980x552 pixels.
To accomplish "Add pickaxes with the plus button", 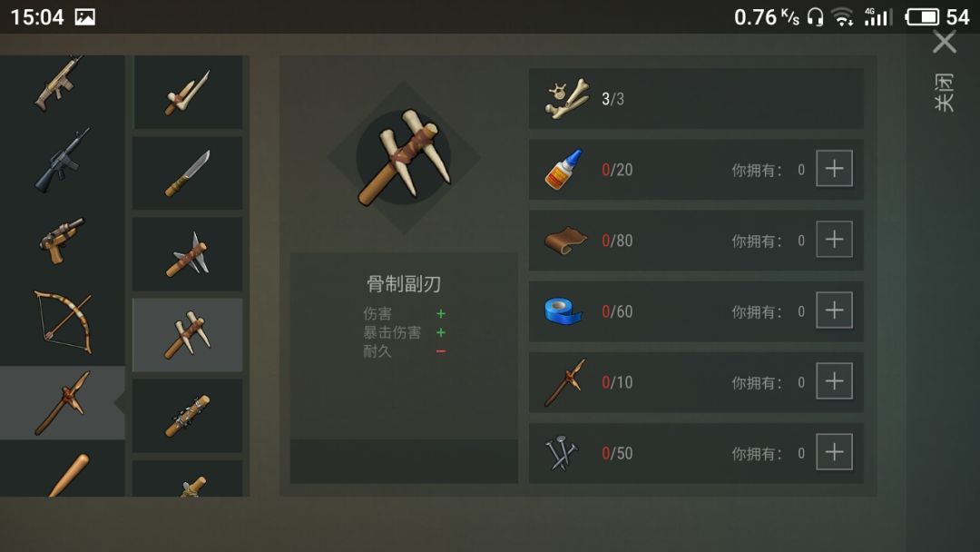I will (835, 381).
